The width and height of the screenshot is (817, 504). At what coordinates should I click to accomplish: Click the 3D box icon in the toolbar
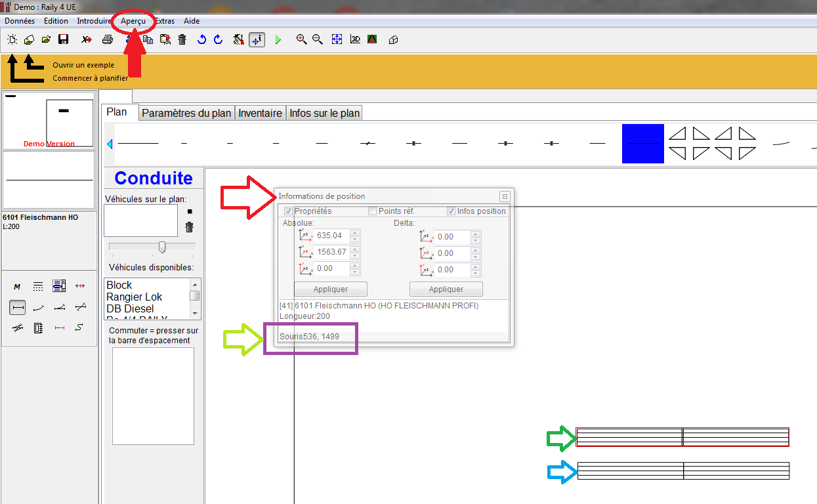point(393,40)
